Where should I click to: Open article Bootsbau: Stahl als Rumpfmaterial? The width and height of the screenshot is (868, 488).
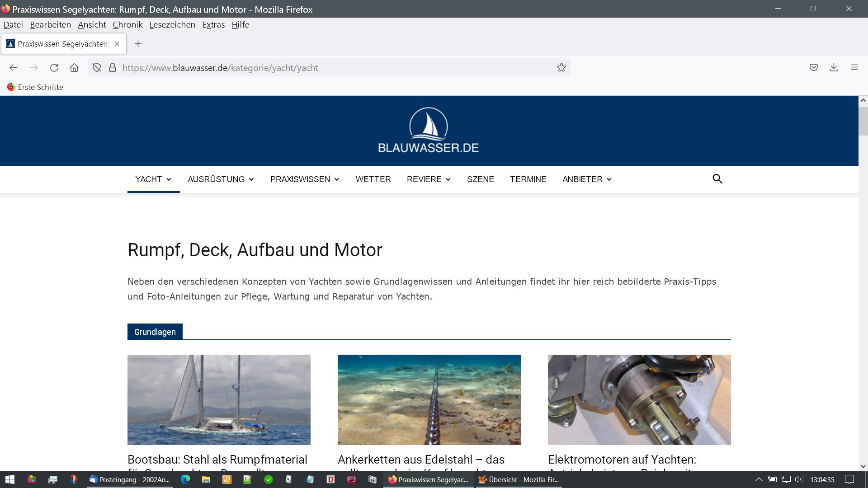click(x=217, y=460)
